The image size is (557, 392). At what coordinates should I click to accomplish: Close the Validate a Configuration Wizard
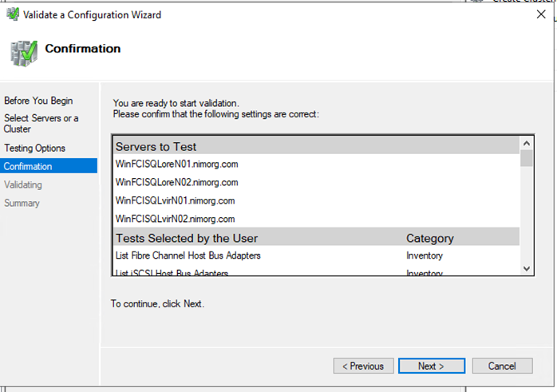[541, 14]
